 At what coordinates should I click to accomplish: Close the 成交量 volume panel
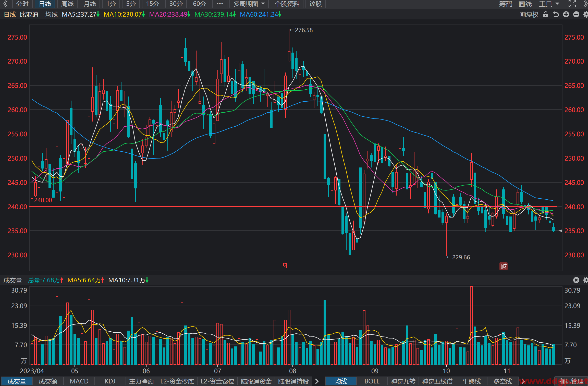tap(576, 280)
